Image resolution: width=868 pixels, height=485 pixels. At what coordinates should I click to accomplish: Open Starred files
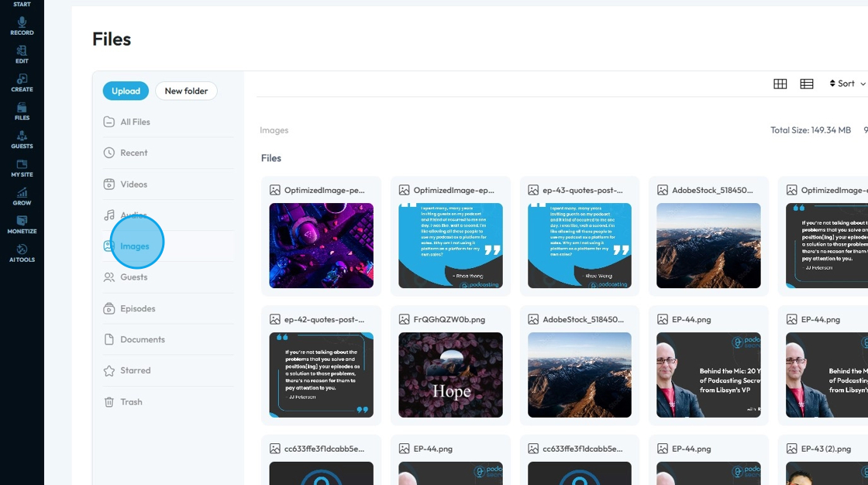(168, 370)
